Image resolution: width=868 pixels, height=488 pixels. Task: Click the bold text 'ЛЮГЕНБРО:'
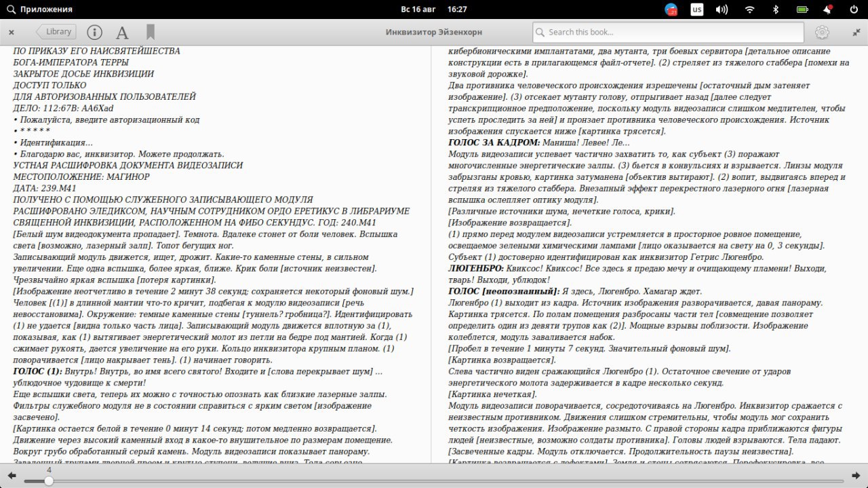point(476,269)
